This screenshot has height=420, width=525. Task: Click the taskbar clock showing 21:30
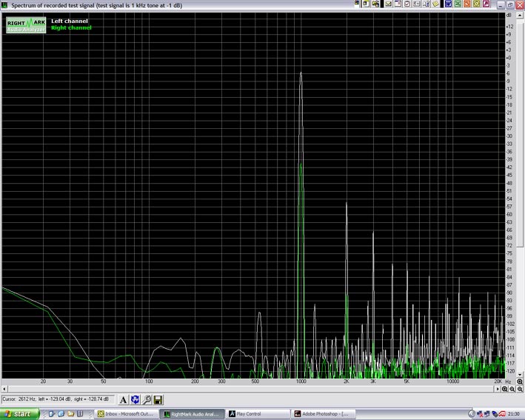click(x=515, y=414)
